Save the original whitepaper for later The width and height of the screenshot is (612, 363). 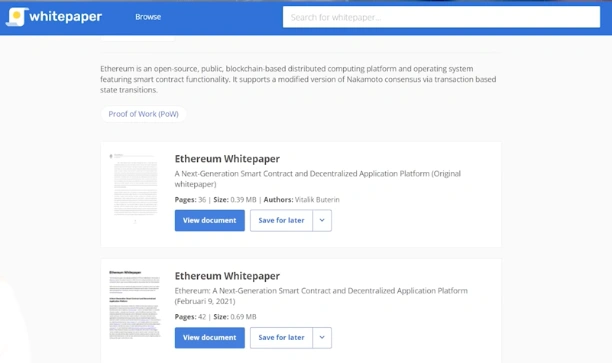coord(281,221)
